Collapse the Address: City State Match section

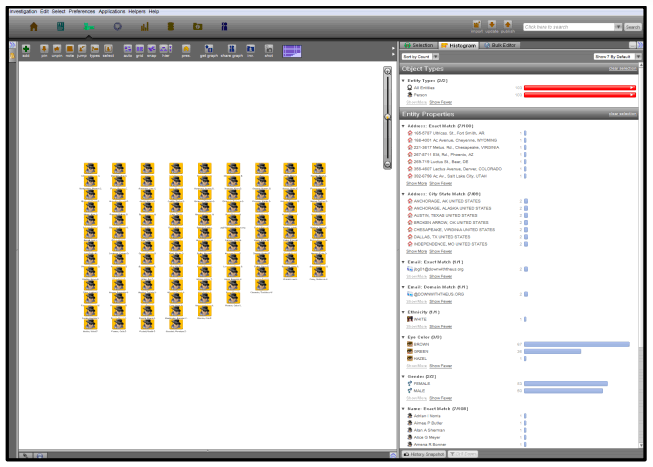(x=403, y=194)
